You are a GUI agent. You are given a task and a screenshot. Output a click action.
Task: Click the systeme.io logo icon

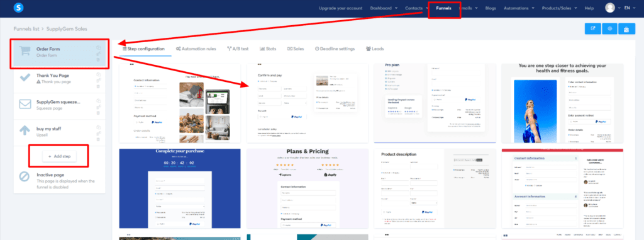18,8
